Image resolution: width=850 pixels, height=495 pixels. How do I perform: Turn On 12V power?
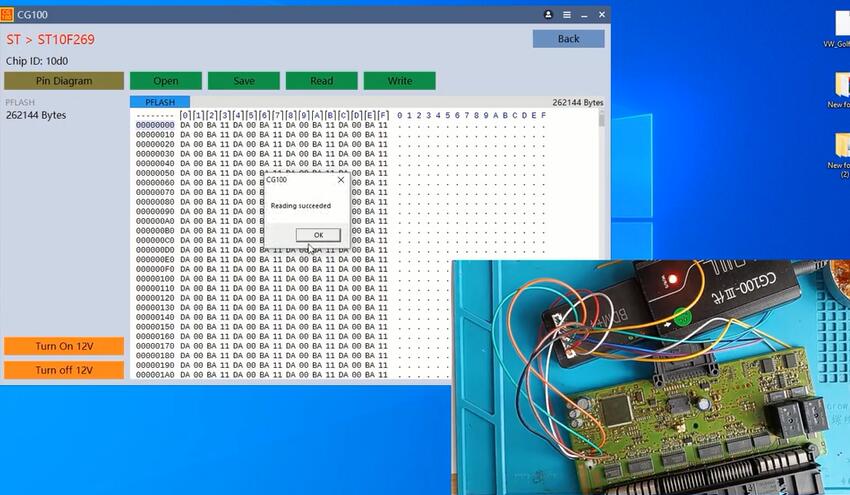64,346
